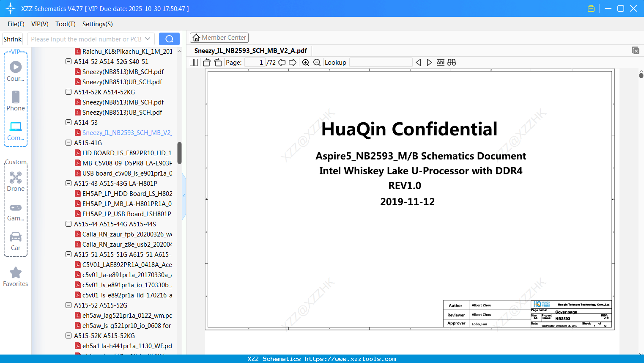Screen dimensions: 644x363
Task: Toggle the Abi match-text option
Action: tap(441, 63)
